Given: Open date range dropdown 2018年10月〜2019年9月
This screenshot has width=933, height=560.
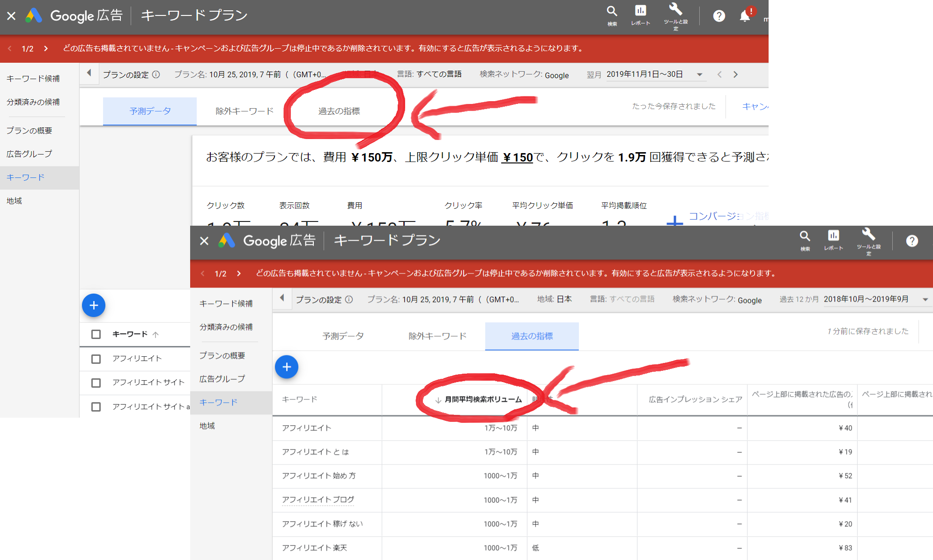Looking at the screenshot, I should pyautogui.click(x=876, y=300).
